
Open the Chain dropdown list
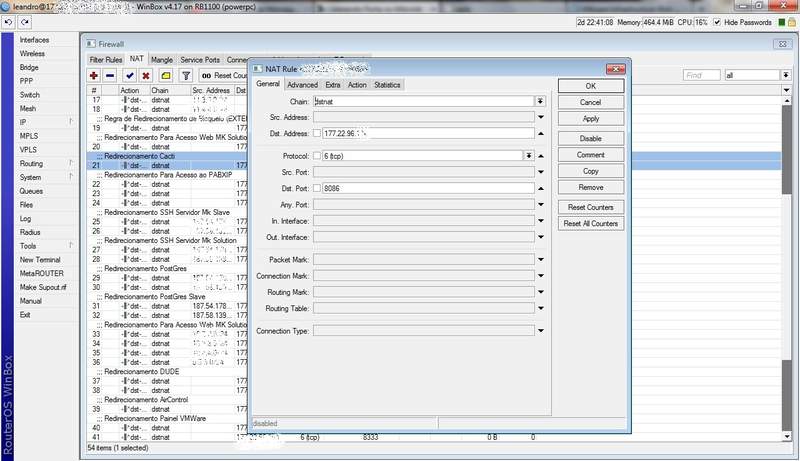pyautogui.click(x=540, y=101)
